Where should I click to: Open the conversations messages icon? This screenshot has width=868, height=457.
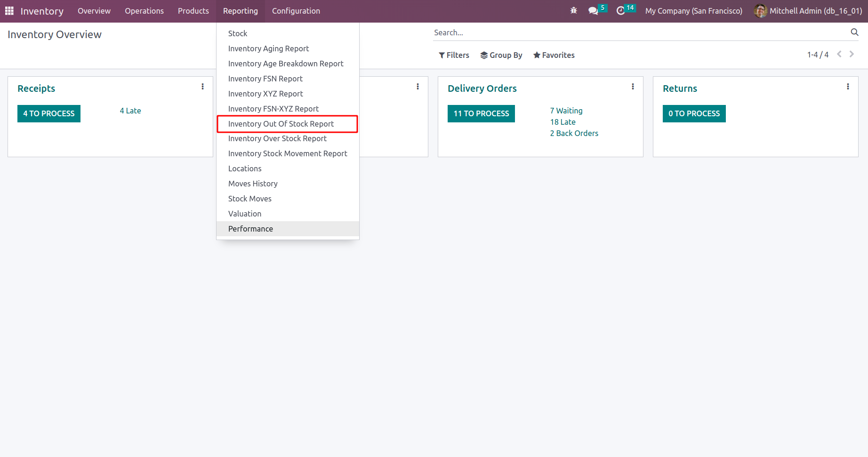click(x=593, y=11)
